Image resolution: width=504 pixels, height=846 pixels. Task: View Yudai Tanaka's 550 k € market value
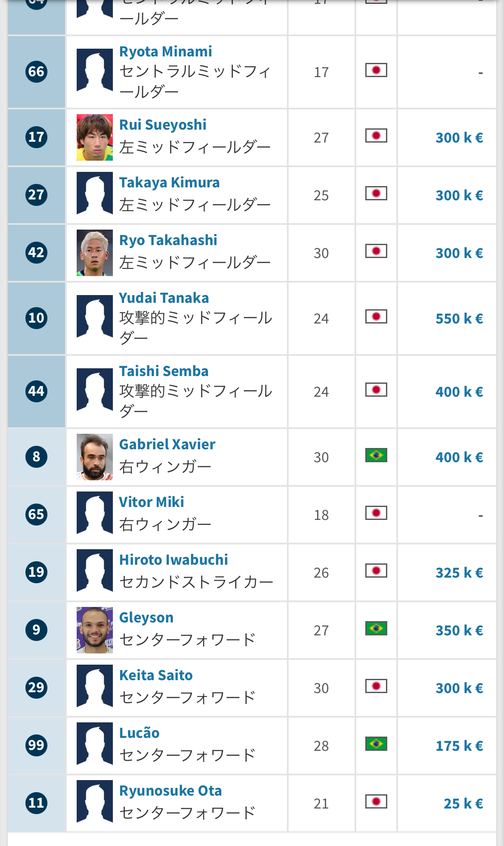point(459,318)
